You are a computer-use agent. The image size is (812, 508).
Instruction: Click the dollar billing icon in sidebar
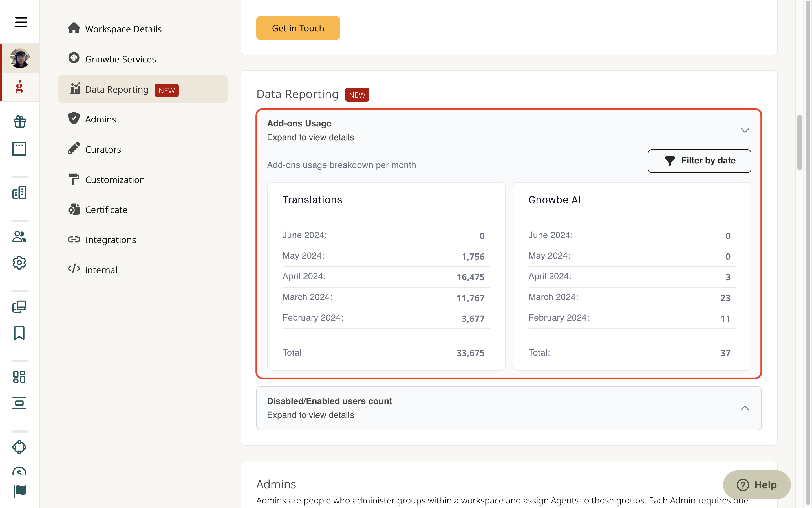coord(19,471)
